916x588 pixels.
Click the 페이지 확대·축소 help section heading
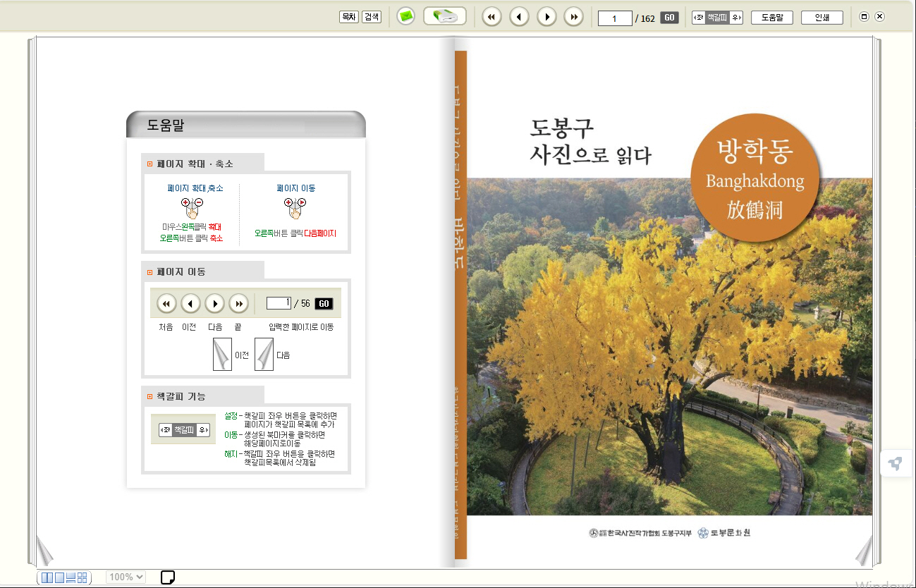click(x=195, y=164)
